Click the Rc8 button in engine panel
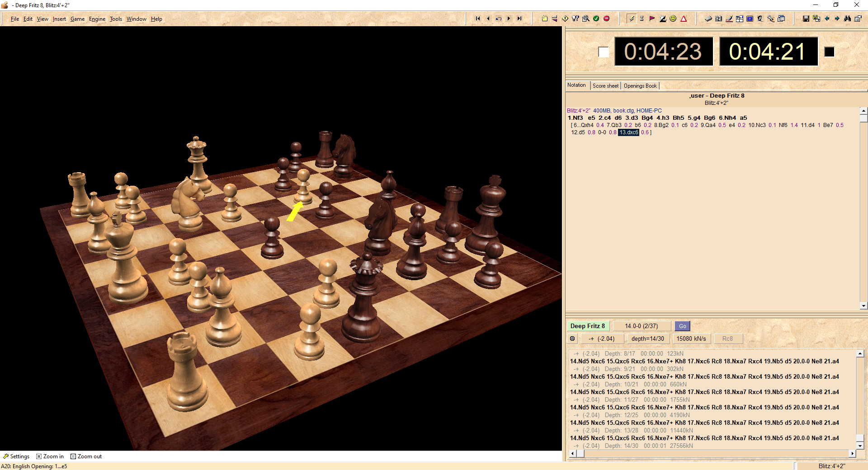 (728, 338)
